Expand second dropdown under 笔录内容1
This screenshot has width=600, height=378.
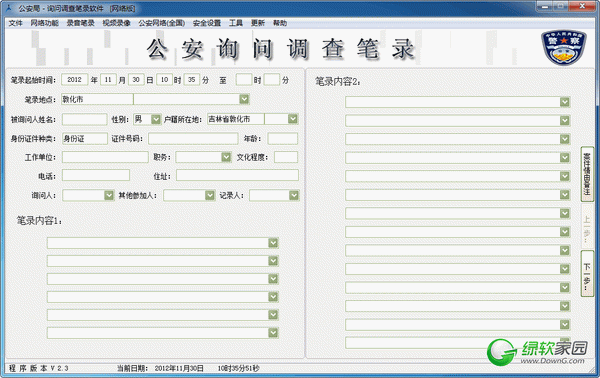(x=273, y=261)
